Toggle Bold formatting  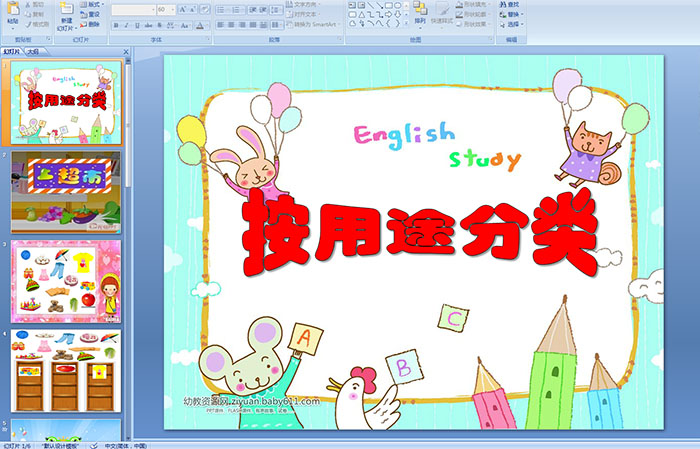[116, 25]
